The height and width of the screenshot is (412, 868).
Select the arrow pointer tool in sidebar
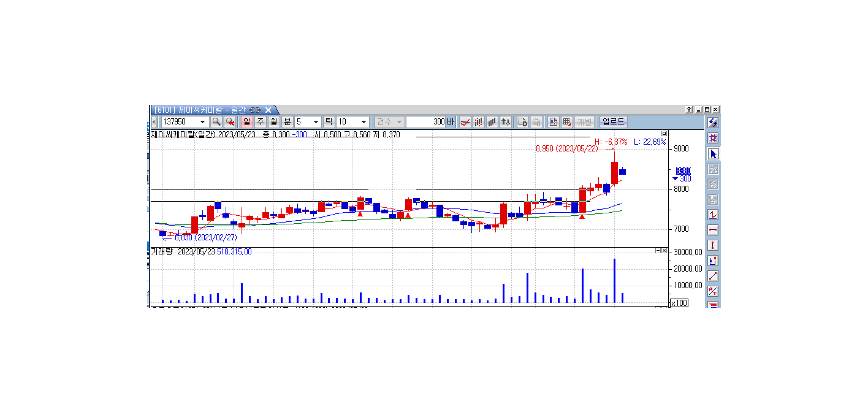pos(713,154)
